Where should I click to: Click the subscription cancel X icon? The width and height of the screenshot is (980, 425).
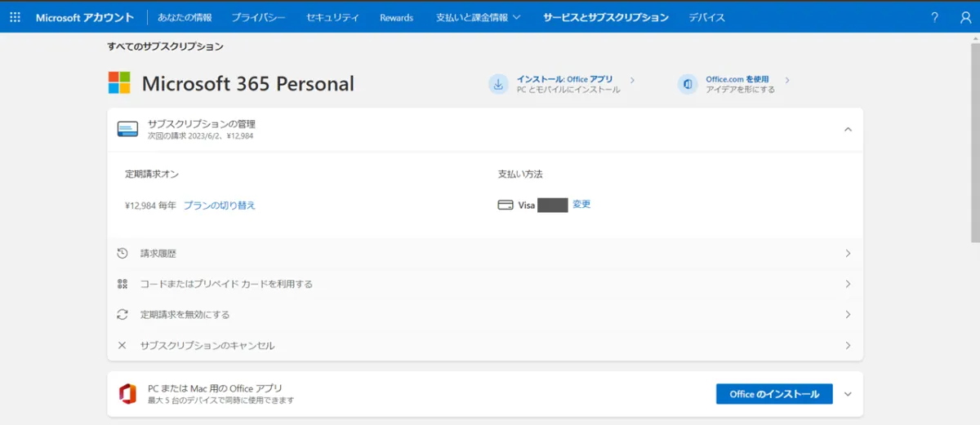122,346
